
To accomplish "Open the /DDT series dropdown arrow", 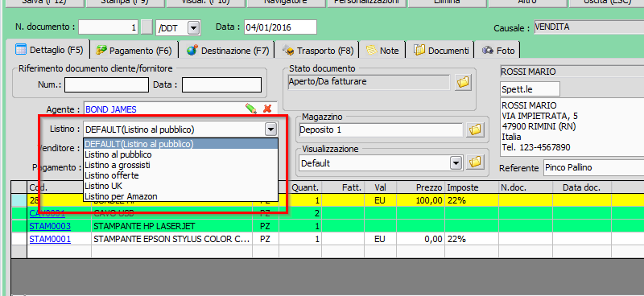I will 193,28.
